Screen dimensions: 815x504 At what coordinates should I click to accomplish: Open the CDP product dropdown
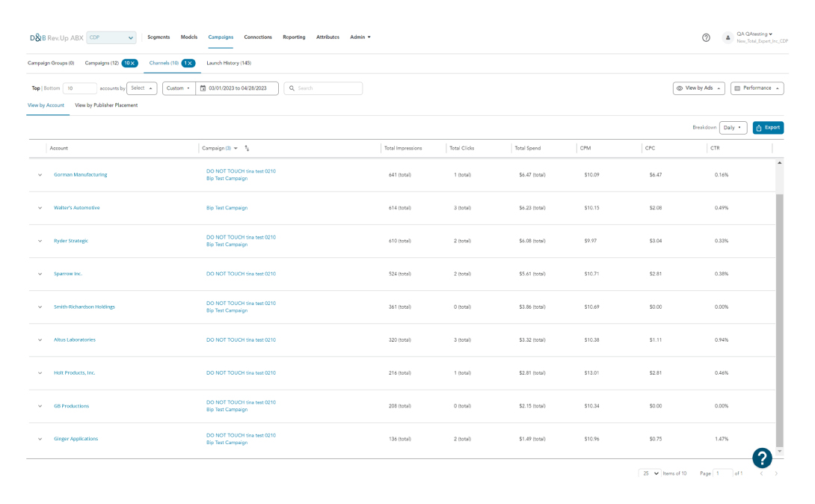(x=111, y=37)
